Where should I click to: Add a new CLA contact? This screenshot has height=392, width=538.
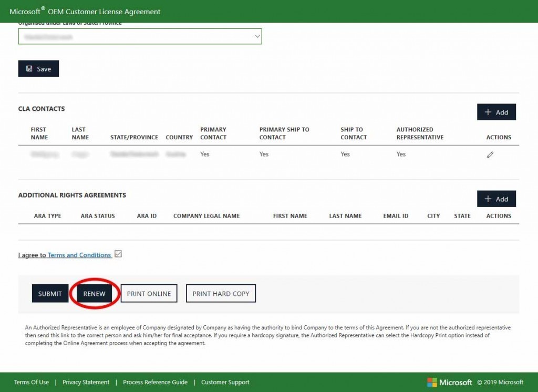click(x=496, y=112)
